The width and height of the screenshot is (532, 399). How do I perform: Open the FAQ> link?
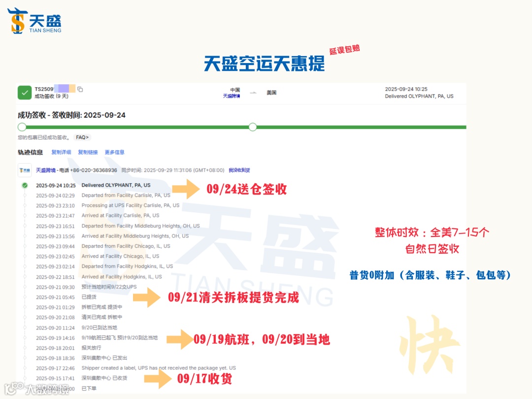pyautogui.click(x=82, y=137)
